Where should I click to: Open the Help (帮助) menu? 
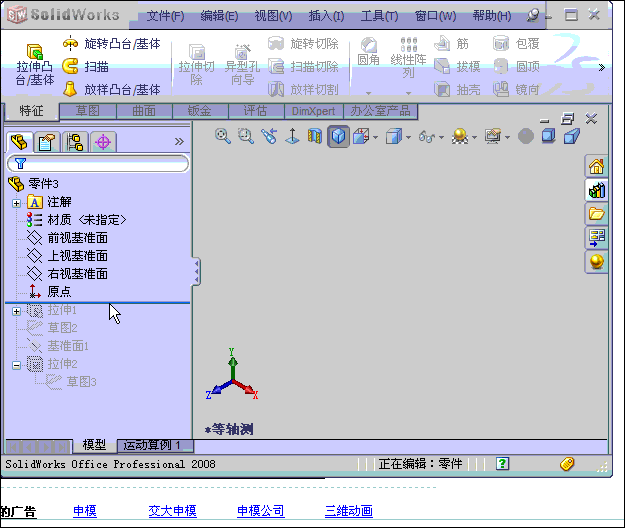(x=492, y=16)
